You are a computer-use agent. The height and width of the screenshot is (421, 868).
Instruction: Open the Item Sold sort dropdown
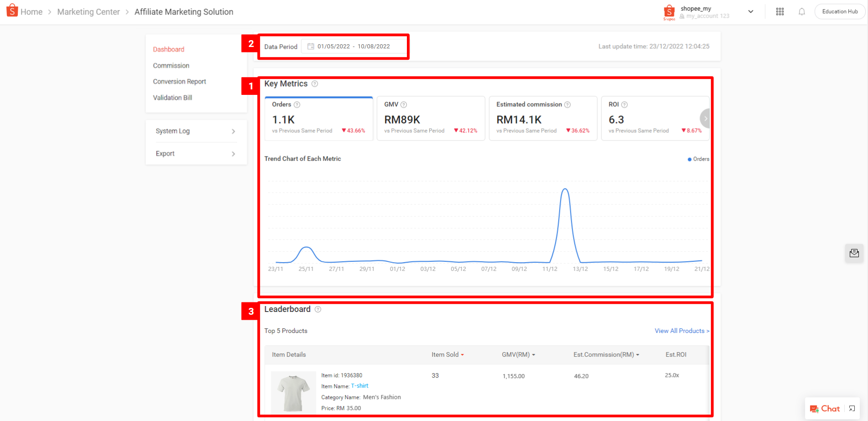click(462, 354)
